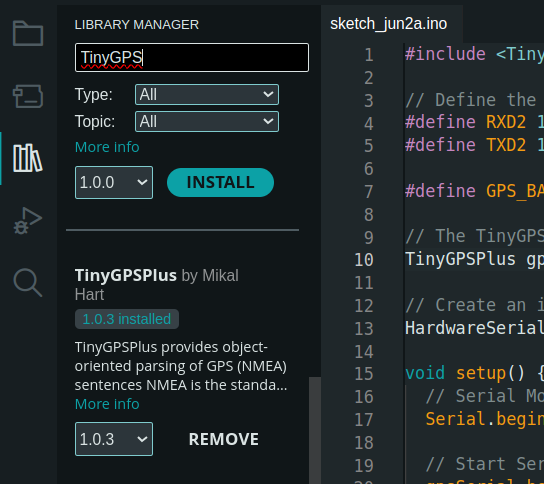The height and width of the screenshot is (484, 544).
Task: Click the INSTALL button
Action: (220, 182)
